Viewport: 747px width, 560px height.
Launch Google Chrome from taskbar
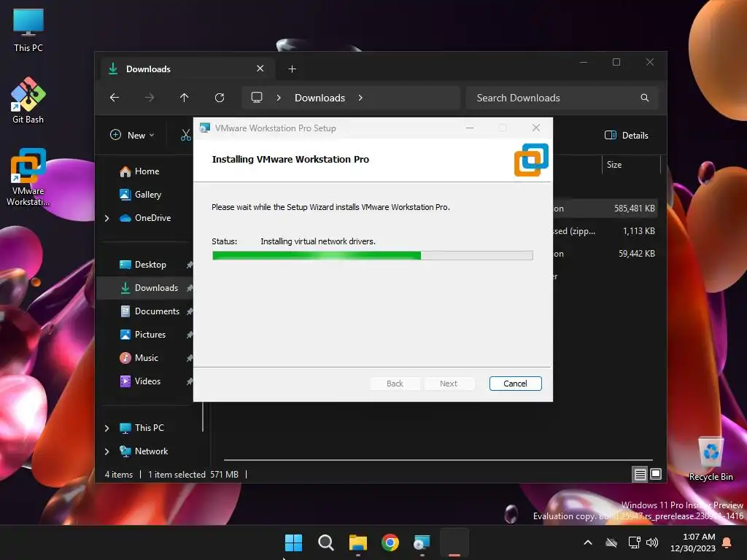point(390,542)
